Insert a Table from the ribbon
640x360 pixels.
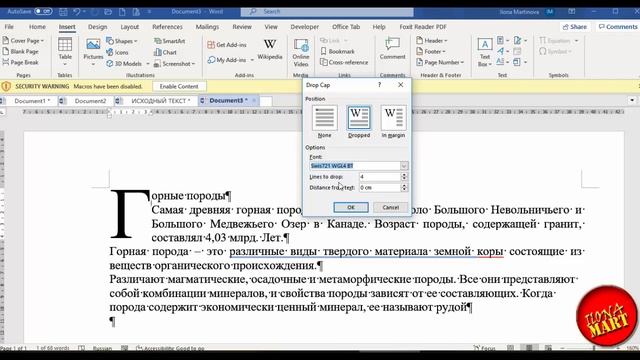tap(65, 52)
